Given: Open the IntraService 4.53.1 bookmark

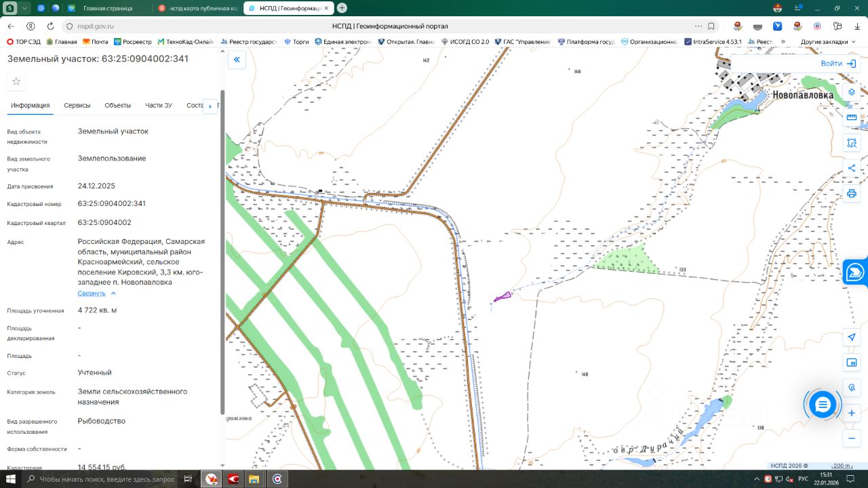Looking at the screenshot, I should (713, 41).
